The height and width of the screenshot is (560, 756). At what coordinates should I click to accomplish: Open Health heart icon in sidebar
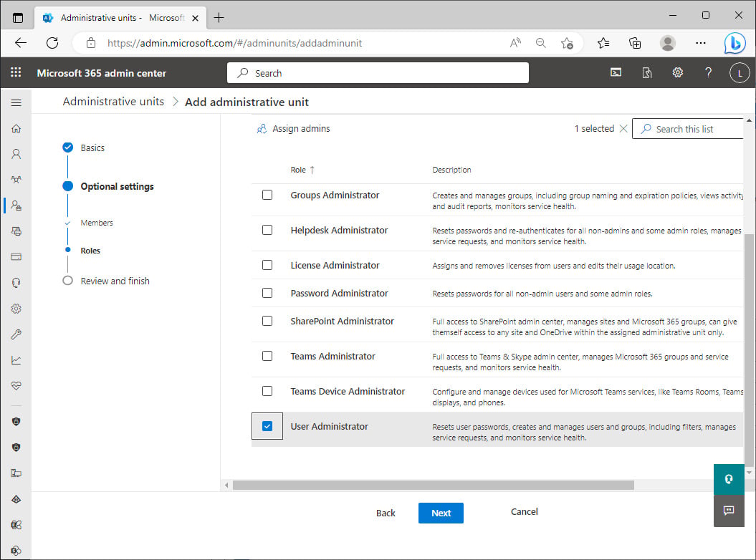(x=16, y=385)
